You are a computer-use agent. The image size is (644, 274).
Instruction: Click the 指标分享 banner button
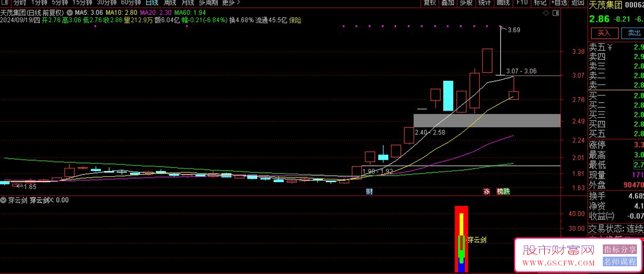[x=620, y=250]
